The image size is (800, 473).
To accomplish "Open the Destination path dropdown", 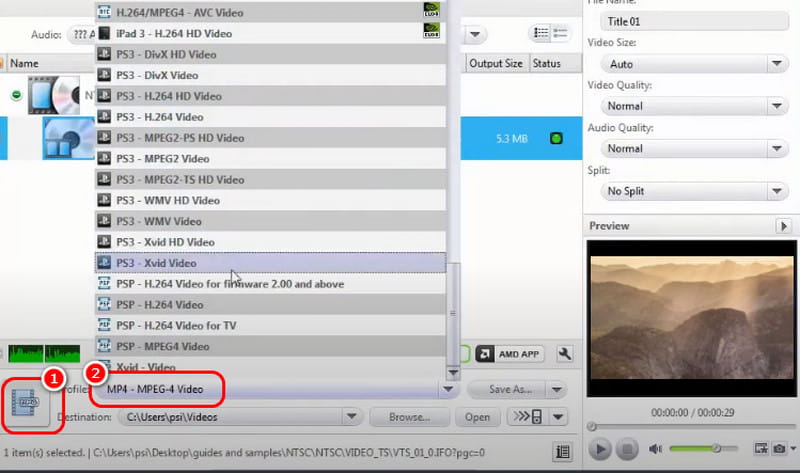I will pyautogui.click(x=352, y=417).
